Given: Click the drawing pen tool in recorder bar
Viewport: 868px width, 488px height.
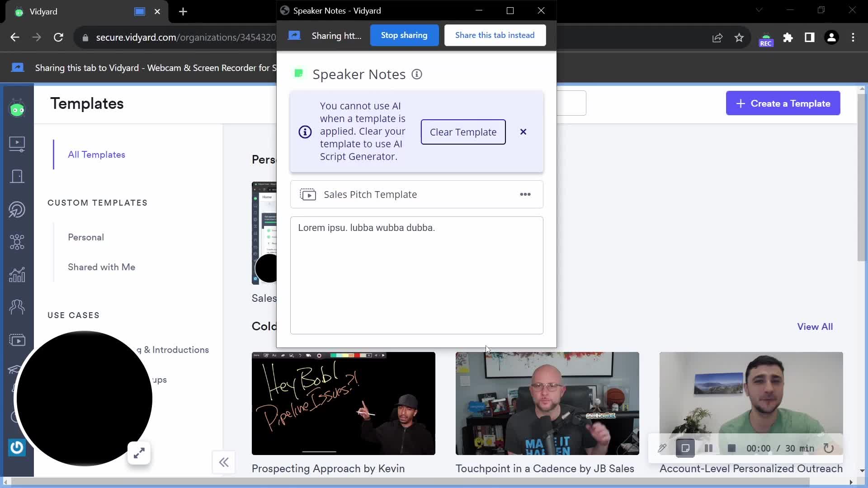Looking at the screenshot, I should click(662, 448).
